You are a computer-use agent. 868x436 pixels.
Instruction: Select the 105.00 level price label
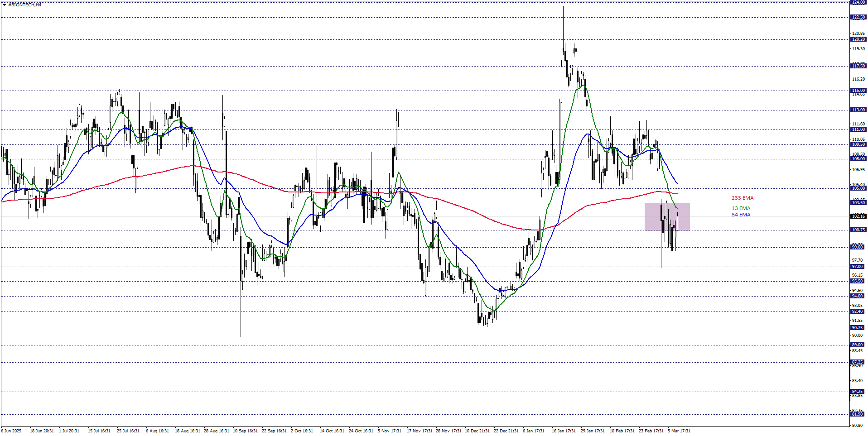click(858, 188)
